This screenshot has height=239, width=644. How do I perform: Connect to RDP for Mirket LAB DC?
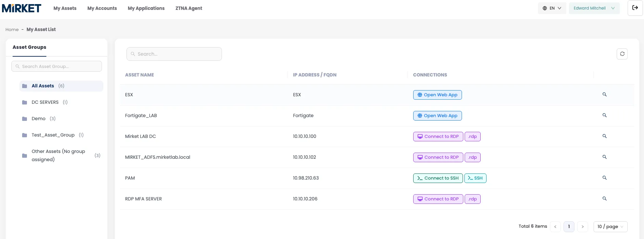click(438, 137)
